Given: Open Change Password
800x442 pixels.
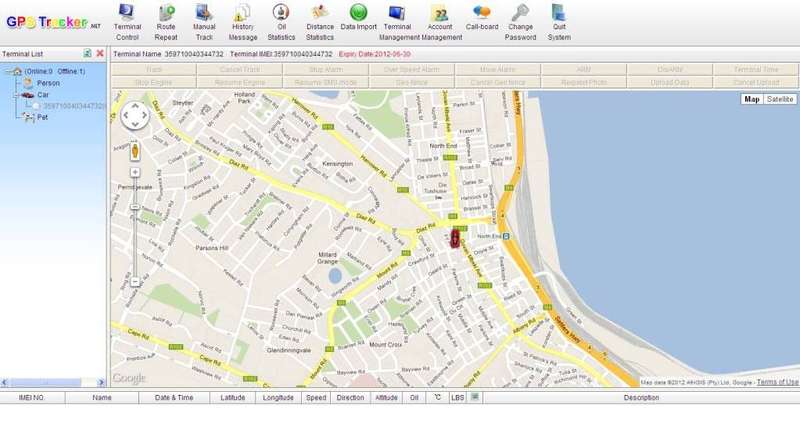Looking at the screenshot, I should click(520, 22).
